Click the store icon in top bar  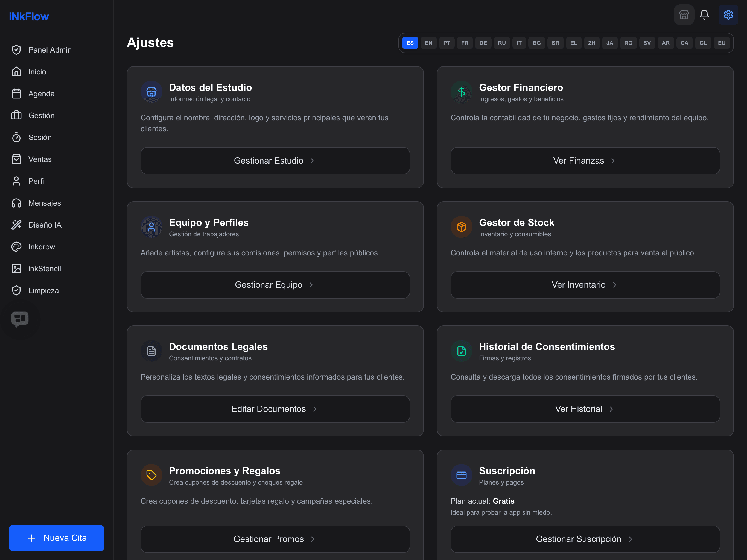[x=684, y=15]
